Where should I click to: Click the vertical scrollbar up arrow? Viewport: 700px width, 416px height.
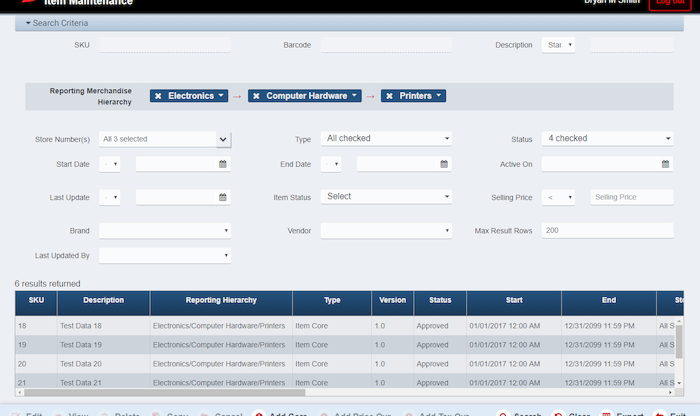pos(679,321)
